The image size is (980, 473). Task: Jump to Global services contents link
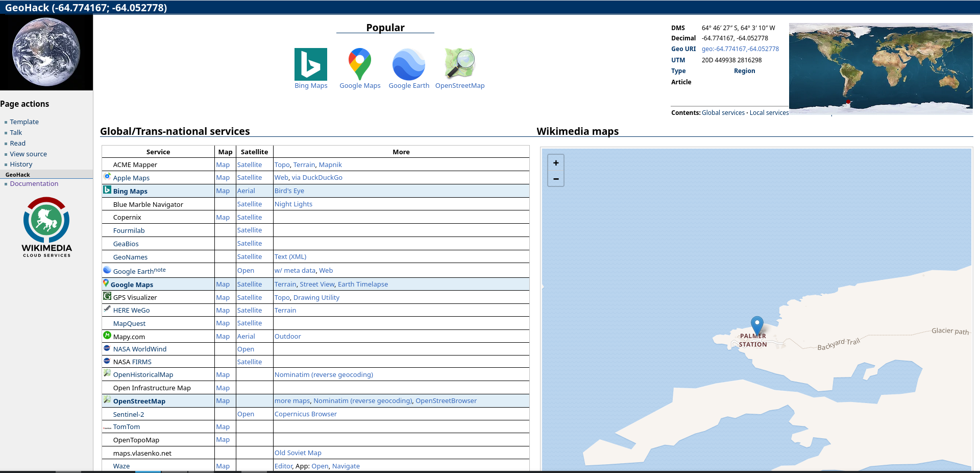(723, 113)
